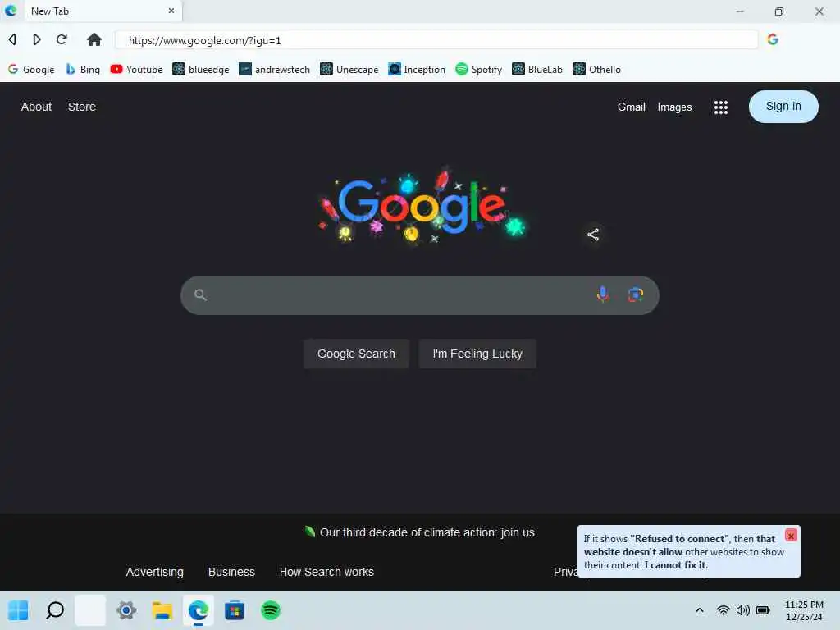This screenshot has height=630, width=840.
Task: Open the How Search works link
Action: 326,572
